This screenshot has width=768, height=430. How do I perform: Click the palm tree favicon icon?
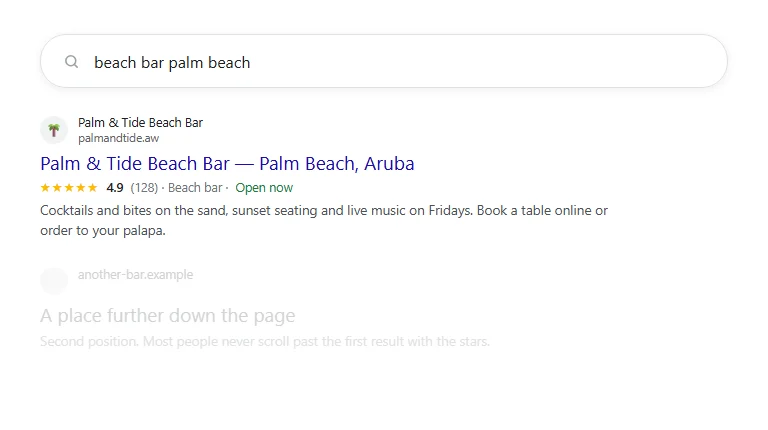pos(54,130)
